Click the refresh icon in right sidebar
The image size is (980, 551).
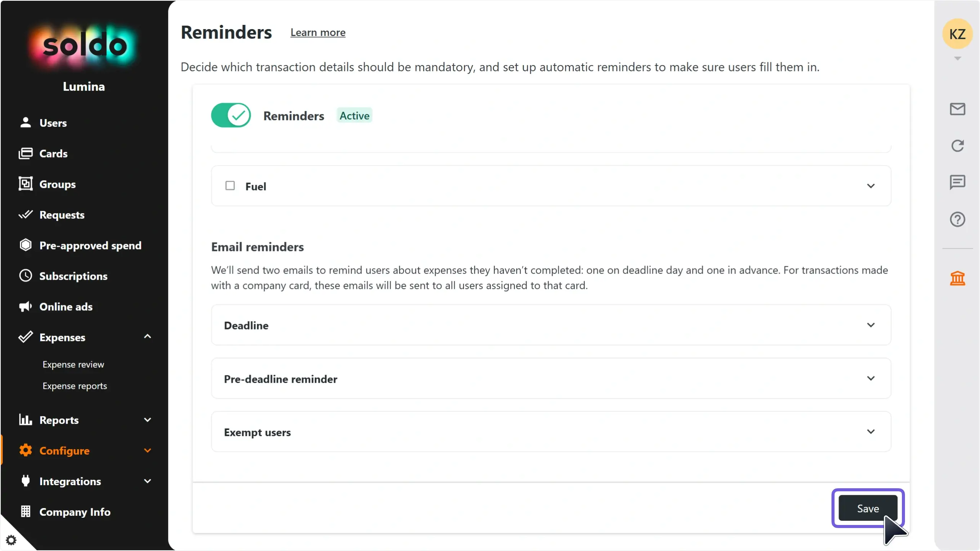[x=957, y=146]
